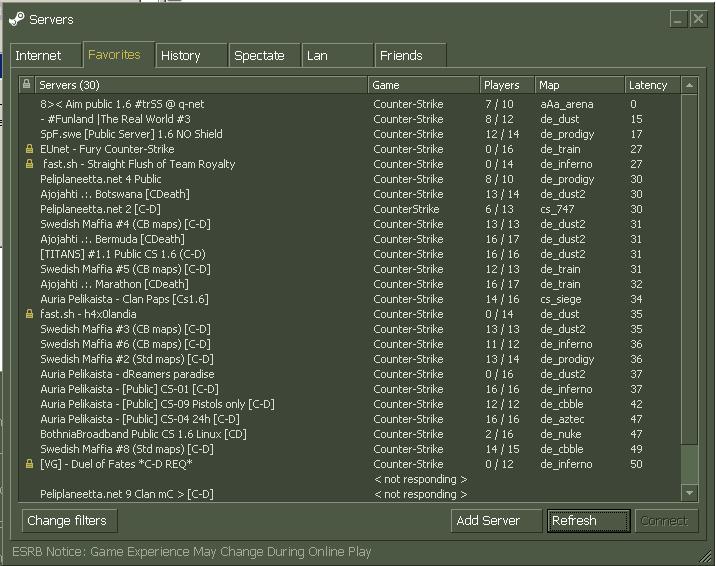Click the 7 / 10 players cell

click(x=500, y=104)
